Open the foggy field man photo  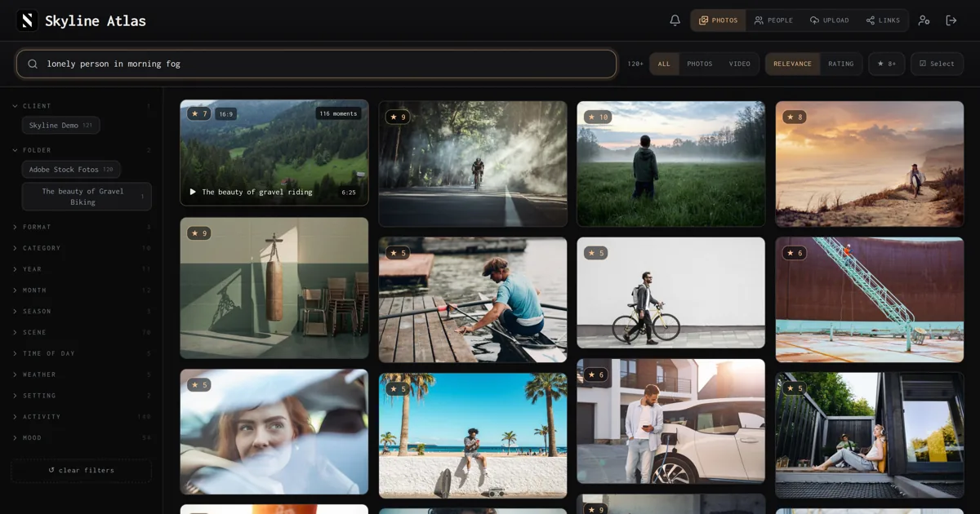671,164
